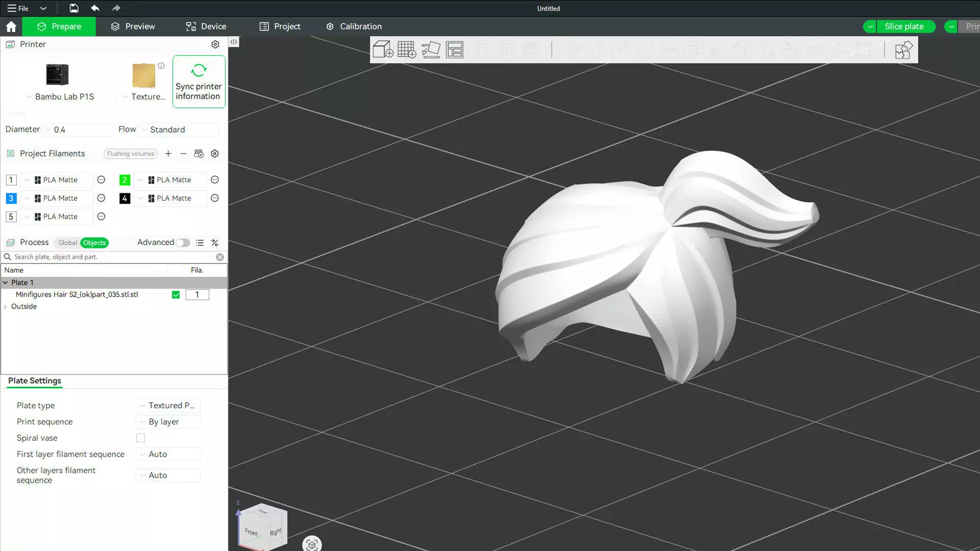Open the Assembly view puzzle icon
The width and height of the screenshot is (980, 551).
click(x=903, y=50)
